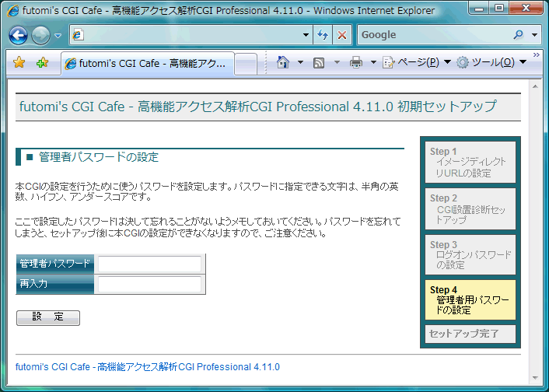
Task: Stop loading with the red X icon
Action: pyautogui.click(x=341, y=35)
